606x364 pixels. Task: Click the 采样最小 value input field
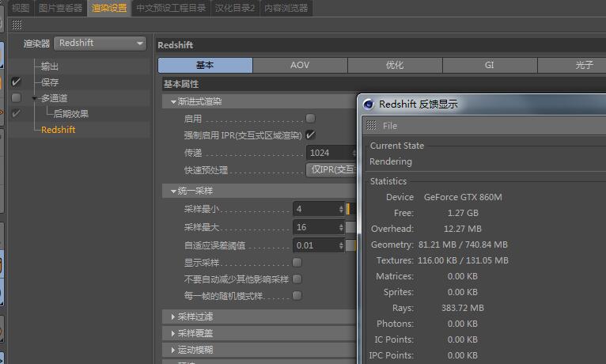tap(315, 209)
